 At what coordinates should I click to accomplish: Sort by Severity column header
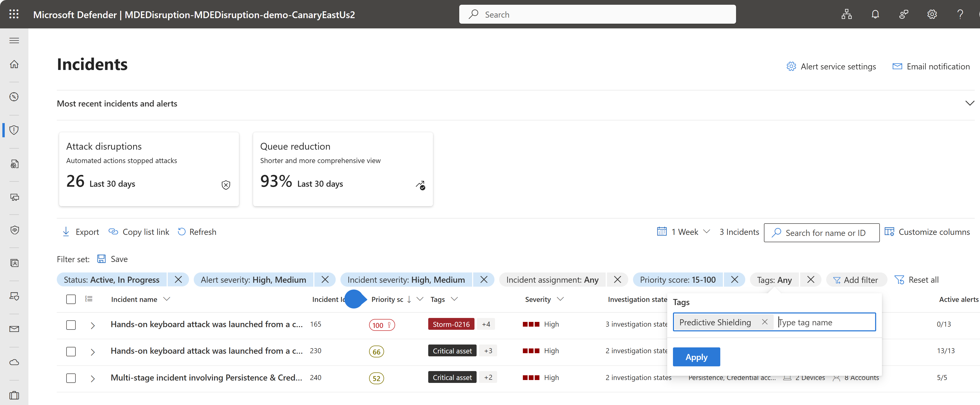(538, 300)
